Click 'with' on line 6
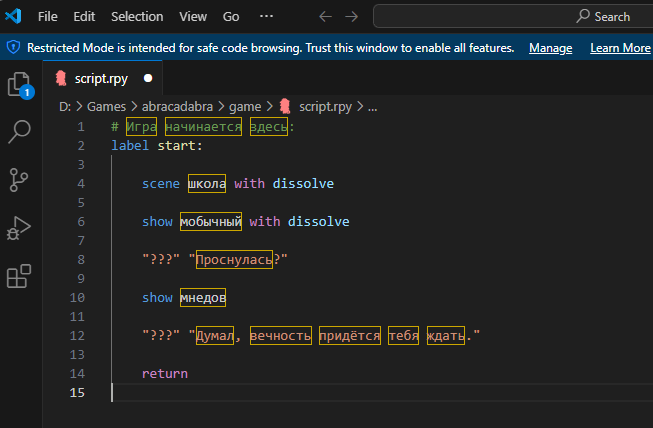 pos(265,221)
